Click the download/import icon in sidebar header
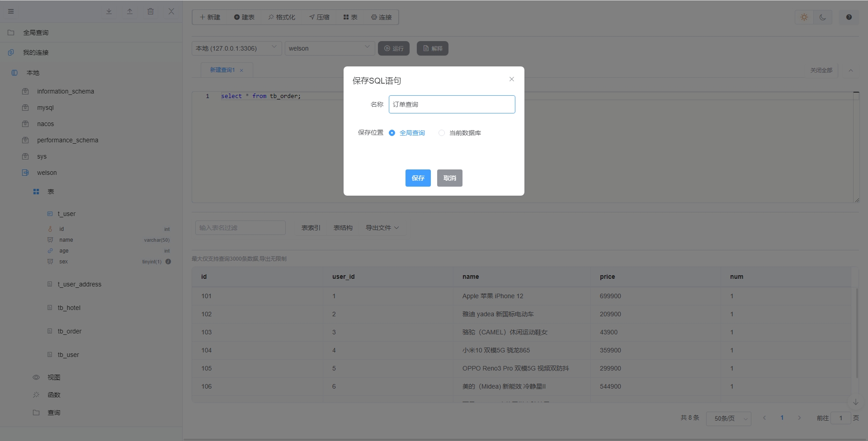The height and width of the screenshot is (441, 868). tap(109, 11)
